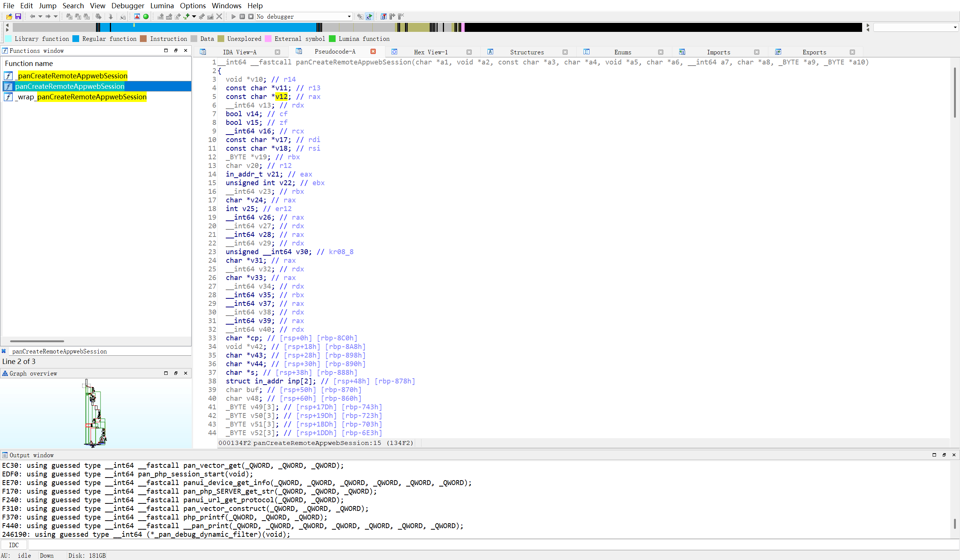
Task: Open the File menu
Action: coord(8,5)
